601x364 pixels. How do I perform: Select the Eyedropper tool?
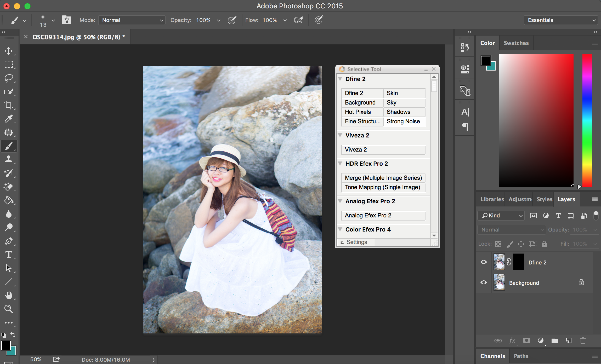coord(9,119)
